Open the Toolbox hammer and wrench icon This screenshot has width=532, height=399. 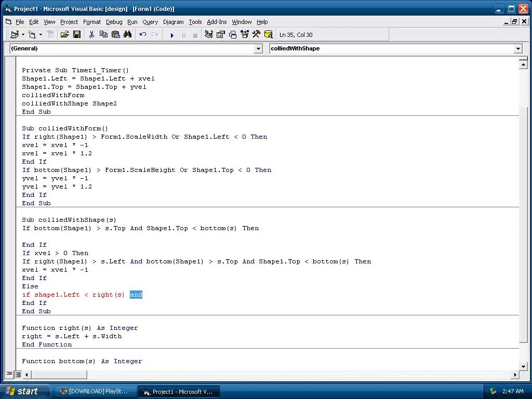pyautogui.click(x=257, y=34)
